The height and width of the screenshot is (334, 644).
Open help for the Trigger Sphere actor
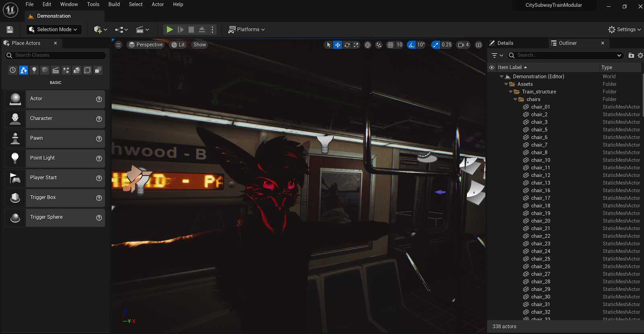(99, 218)
